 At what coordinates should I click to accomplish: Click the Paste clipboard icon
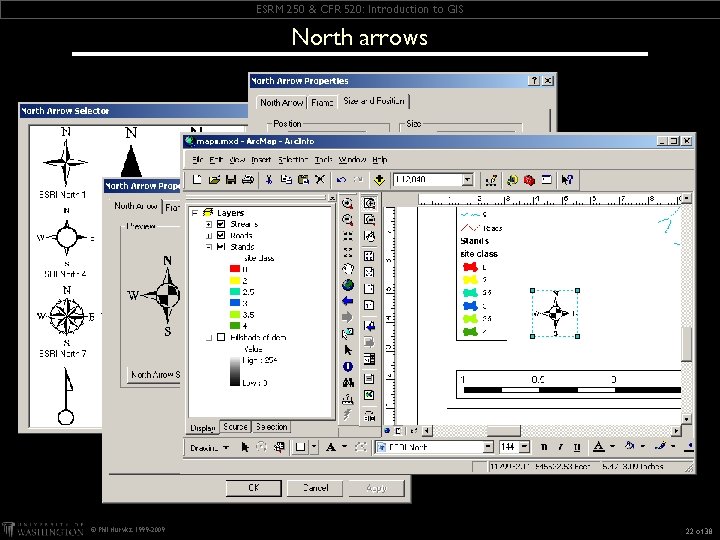tap(303, 180)
